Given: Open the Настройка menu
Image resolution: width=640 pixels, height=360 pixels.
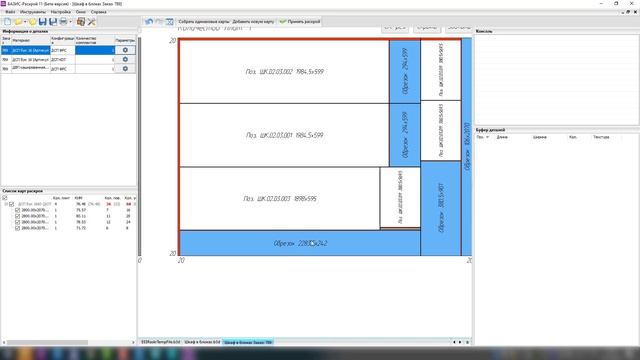Looking at the screenshot, I should click(60, 12).
